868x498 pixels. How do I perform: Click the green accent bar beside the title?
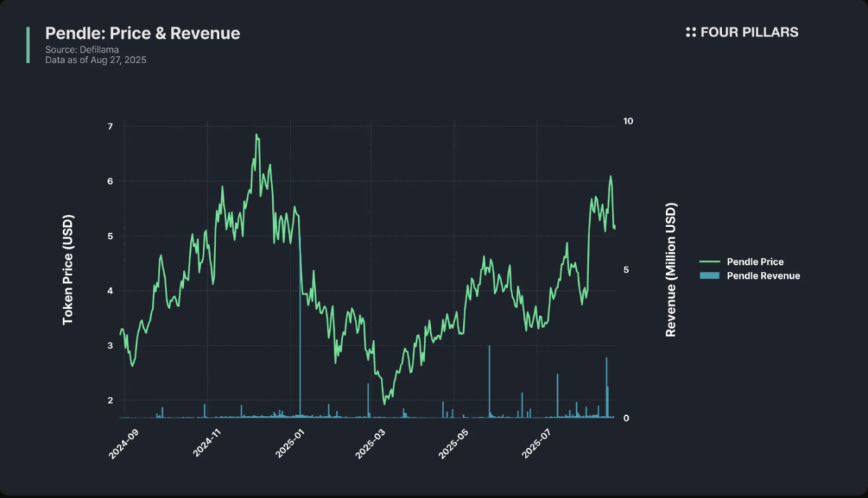pyautogui.click(x=28, y=45)
